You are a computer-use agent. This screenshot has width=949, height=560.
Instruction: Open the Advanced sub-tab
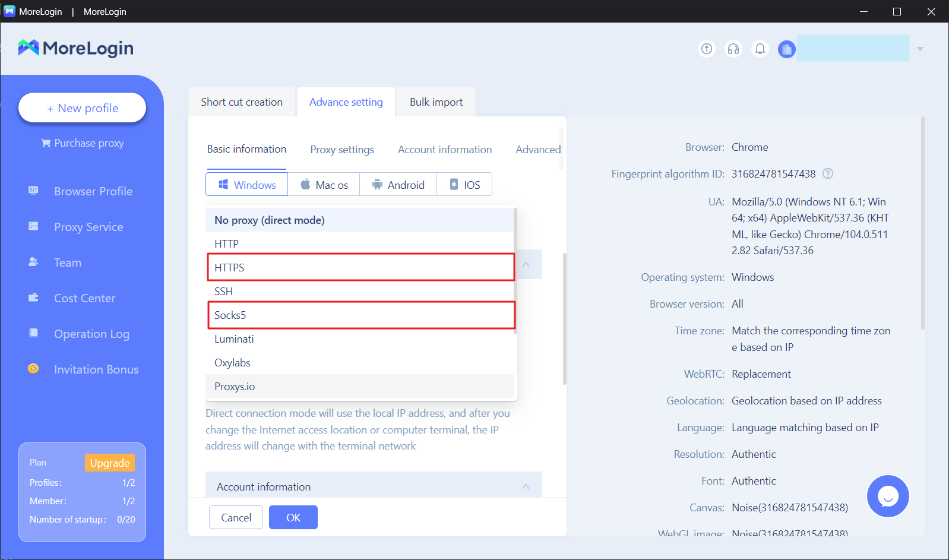point(538,150)
